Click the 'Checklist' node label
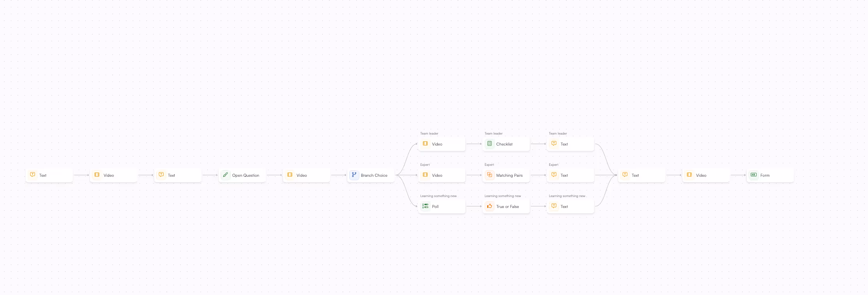This screenshot has width=868, height=295. 504,144
